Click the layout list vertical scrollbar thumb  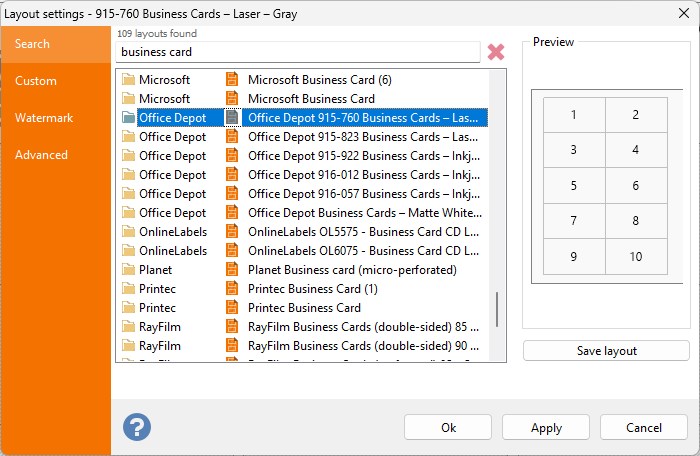[497, 310]
